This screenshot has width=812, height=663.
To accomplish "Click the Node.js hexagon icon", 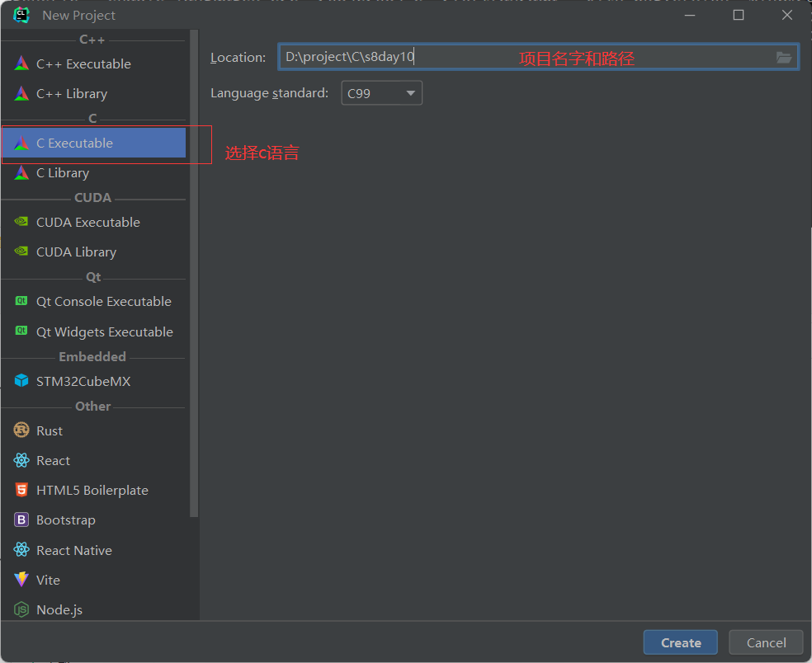I will tap(21, 609).
